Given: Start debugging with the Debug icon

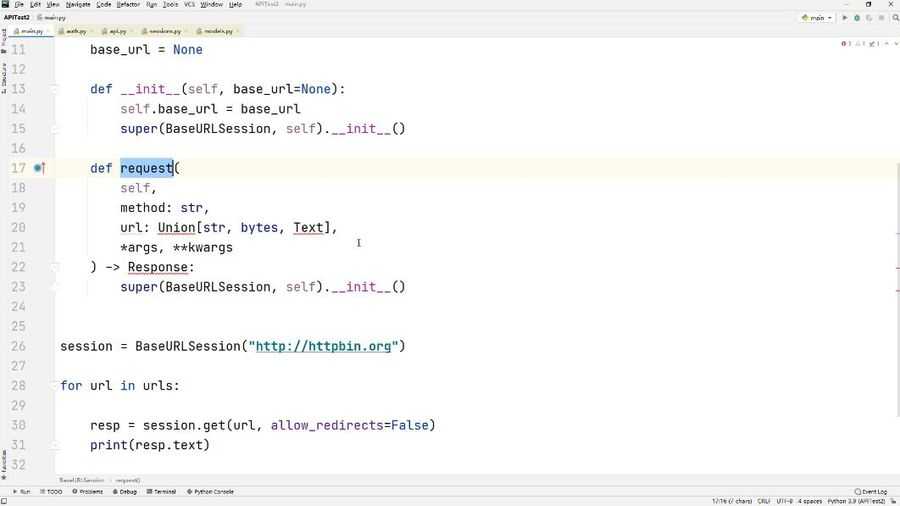Looking at the screenshot, I should [857, 18].
